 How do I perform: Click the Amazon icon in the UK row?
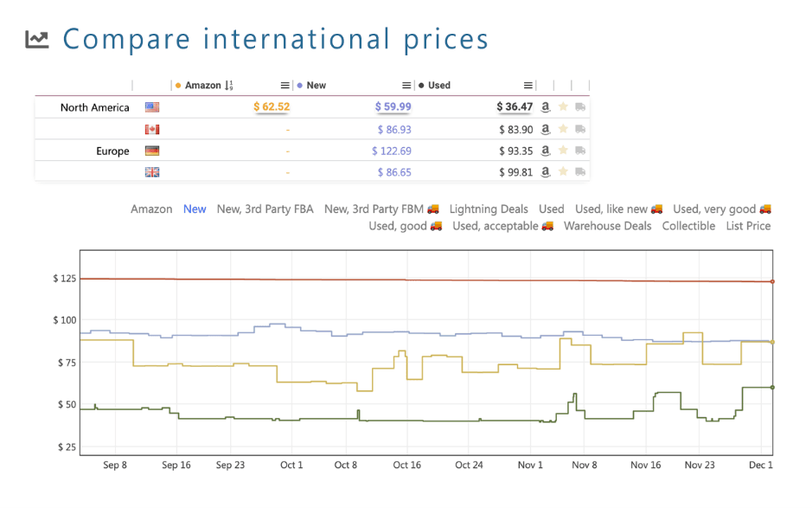[546, 172]
